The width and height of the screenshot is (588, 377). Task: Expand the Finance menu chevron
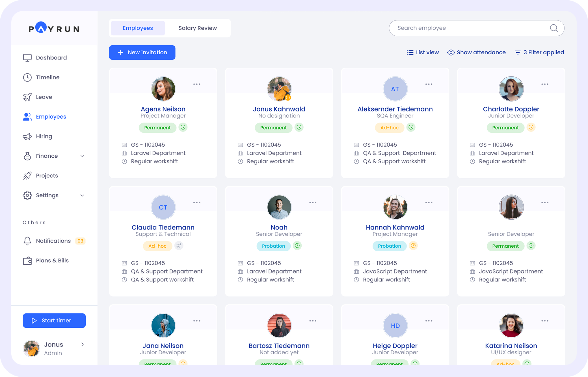[82, 156]
